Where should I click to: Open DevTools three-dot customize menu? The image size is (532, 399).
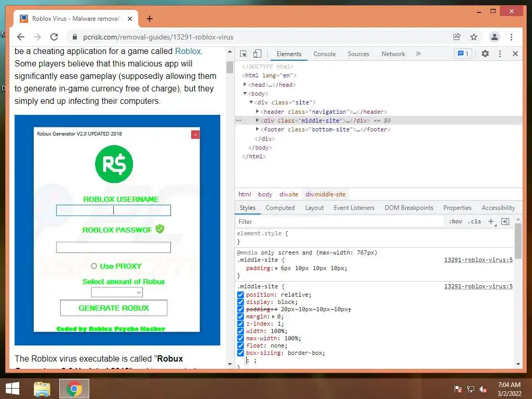point(500,54)
